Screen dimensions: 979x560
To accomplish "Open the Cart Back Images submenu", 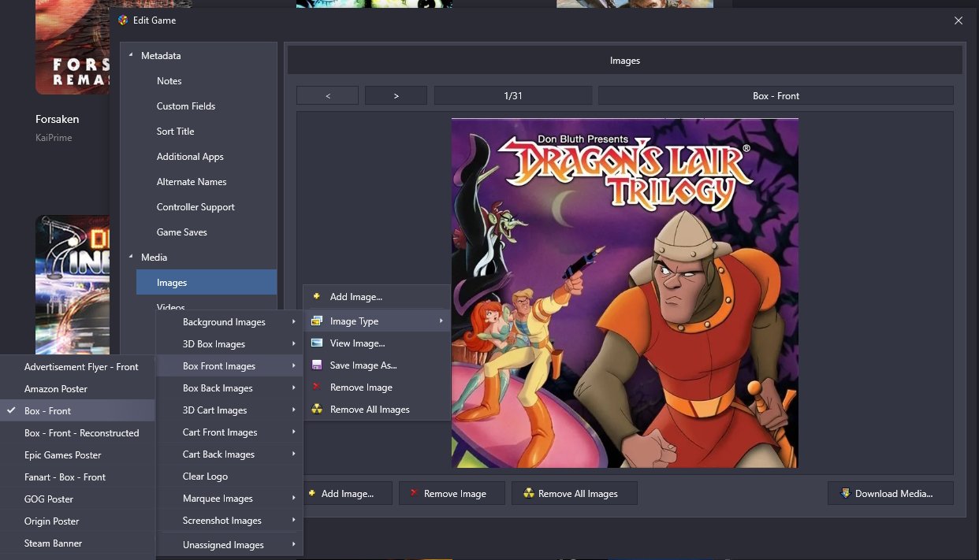I will point(229,454).
